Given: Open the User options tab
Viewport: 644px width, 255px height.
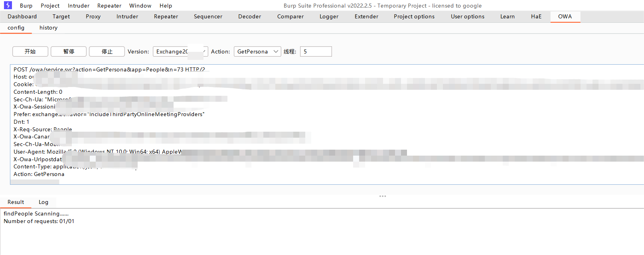Looking at the screenshot, I should tap(468, 16).
